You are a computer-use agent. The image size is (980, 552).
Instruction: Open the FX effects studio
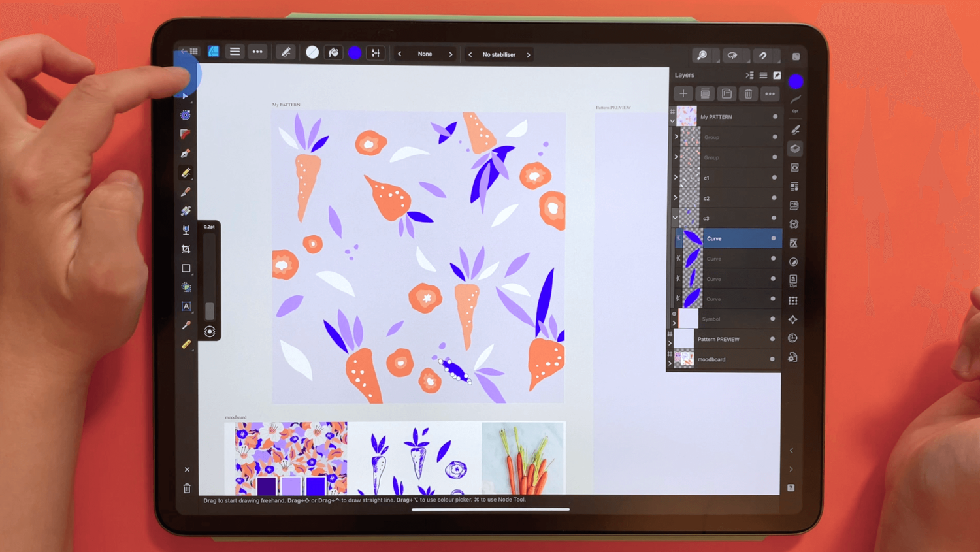point(794,243)
